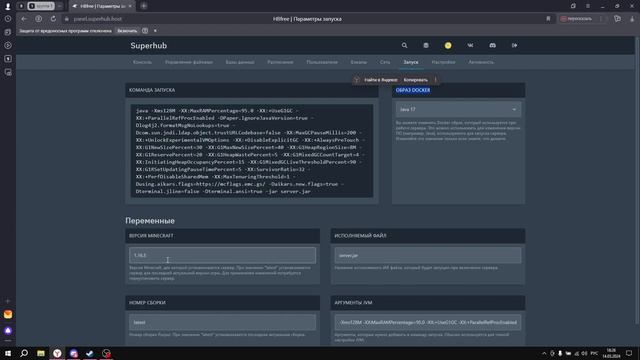640x360 pixels.
Task: Click the downloads icon in browser toolbar
Action: (632, 19)
